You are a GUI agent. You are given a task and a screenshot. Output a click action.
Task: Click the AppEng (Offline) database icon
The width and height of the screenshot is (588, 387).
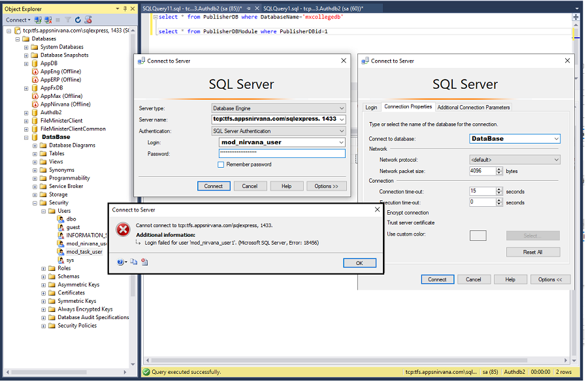pos(35,72)
